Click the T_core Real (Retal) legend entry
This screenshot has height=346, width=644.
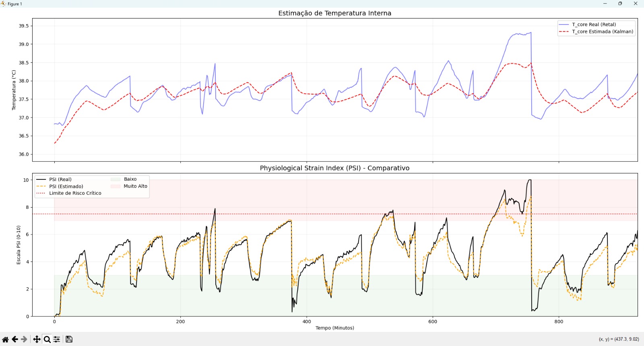594,25
